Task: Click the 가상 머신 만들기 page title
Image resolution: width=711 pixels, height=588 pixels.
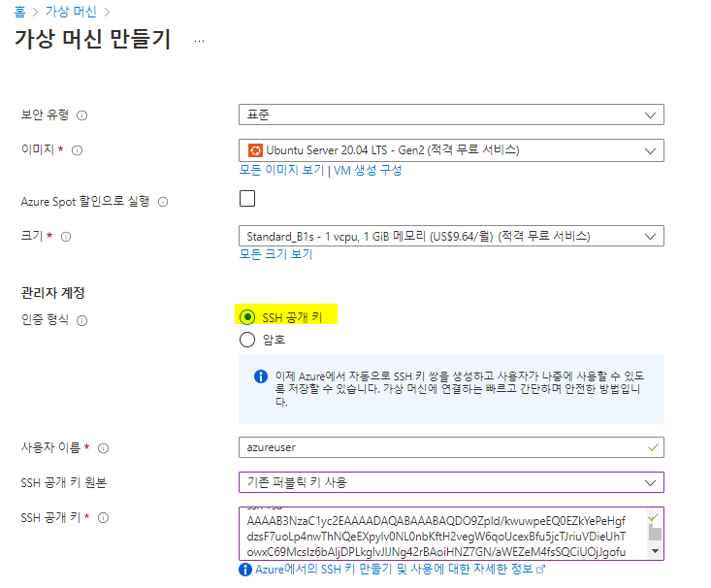Action: coord(93,40)
